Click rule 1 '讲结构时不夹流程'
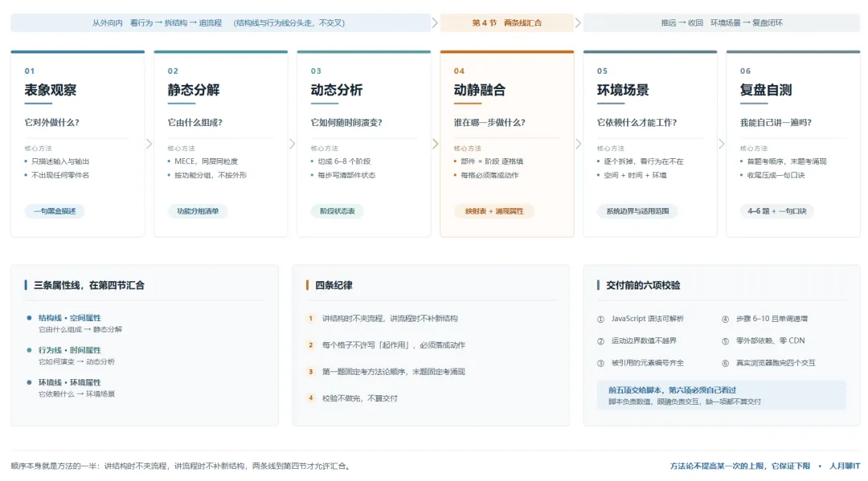The height and width of the screenshot is (481, 868). (390, 319)
